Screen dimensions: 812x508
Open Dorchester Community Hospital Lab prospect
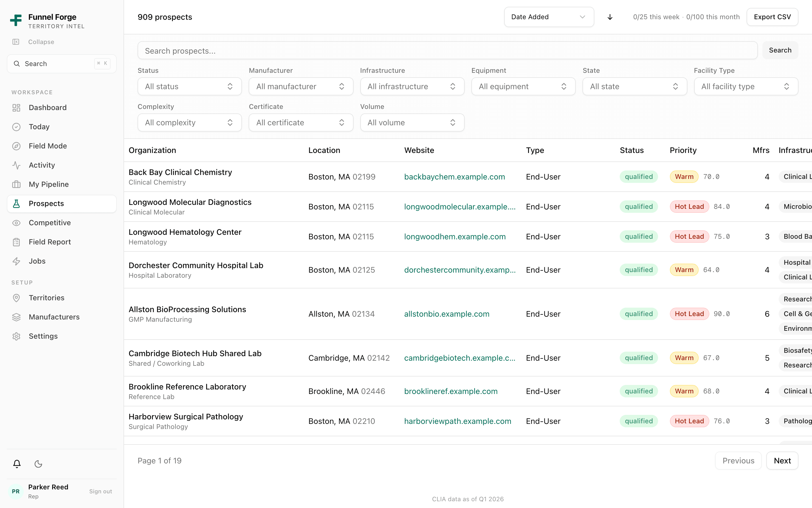196,265
